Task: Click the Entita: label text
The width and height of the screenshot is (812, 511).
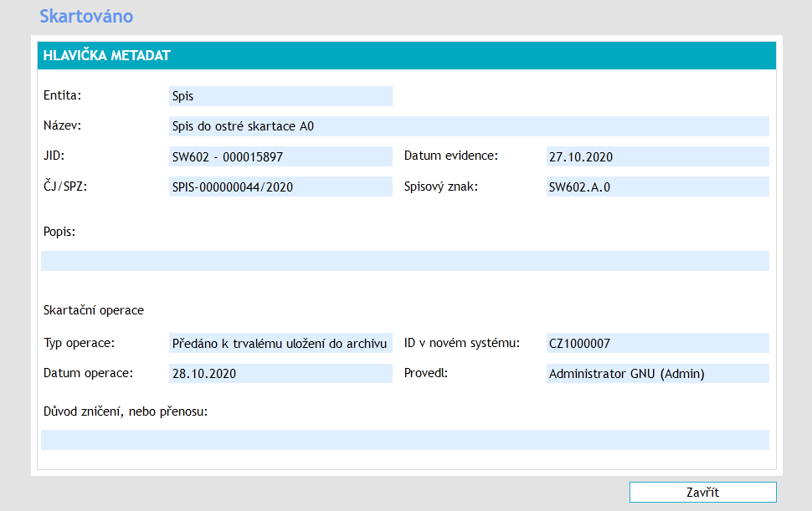Action: pyautogui.click(x=62, y=95)
